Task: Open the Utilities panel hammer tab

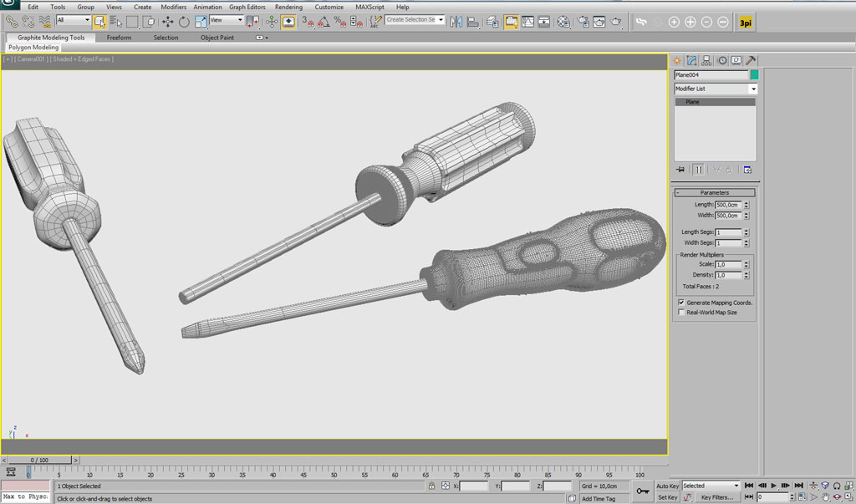Action: [751, 61]
